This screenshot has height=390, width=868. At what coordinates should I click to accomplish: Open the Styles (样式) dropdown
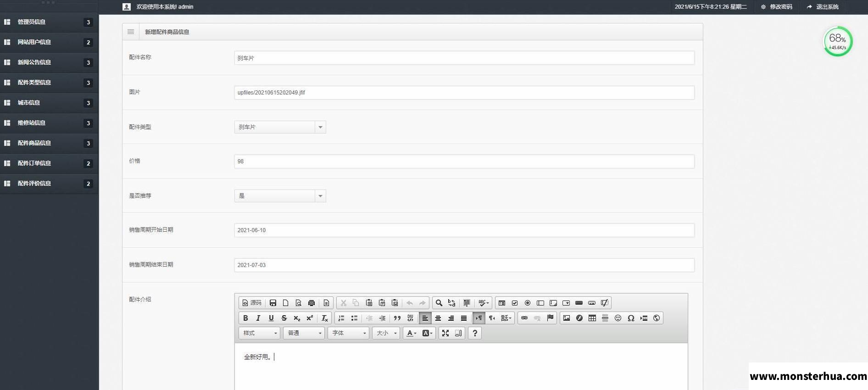[x=260, y=333]
